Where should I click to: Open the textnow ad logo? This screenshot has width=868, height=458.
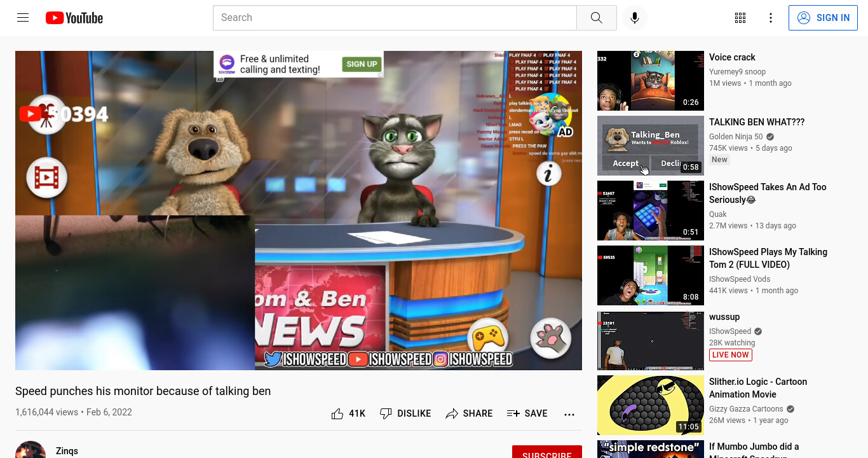point(227,64)
